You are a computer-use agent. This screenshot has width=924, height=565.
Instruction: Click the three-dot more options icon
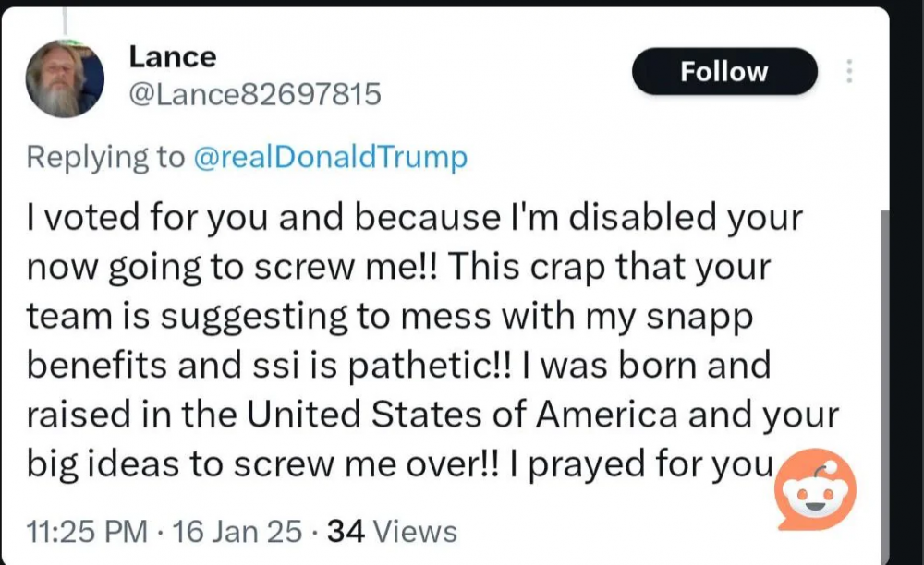click(851, 71)
